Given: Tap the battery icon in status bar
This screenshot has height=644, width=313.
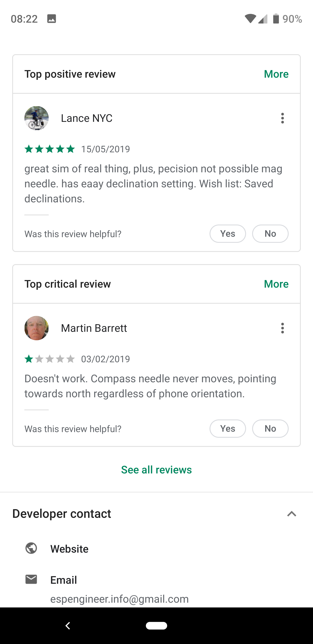Looking at the screenshot, I should coord(276,19).
